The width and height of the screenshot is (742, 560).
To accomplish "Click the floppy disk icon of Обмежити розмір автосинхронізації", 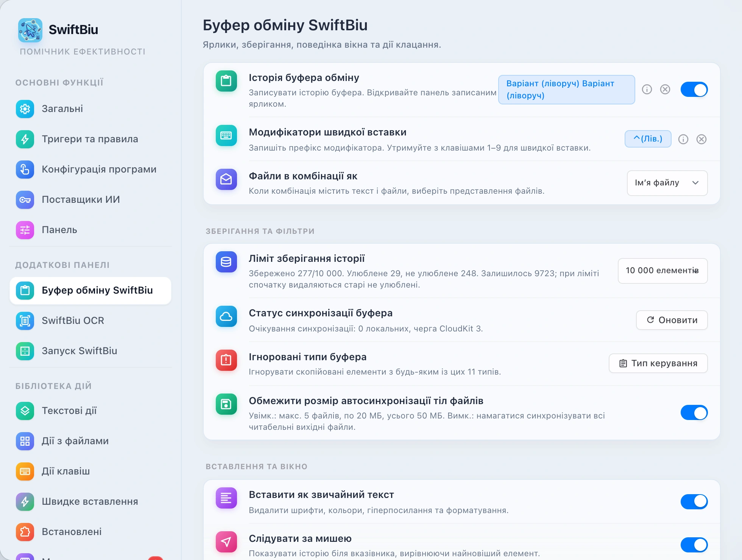I will click(x=226, y=404).
